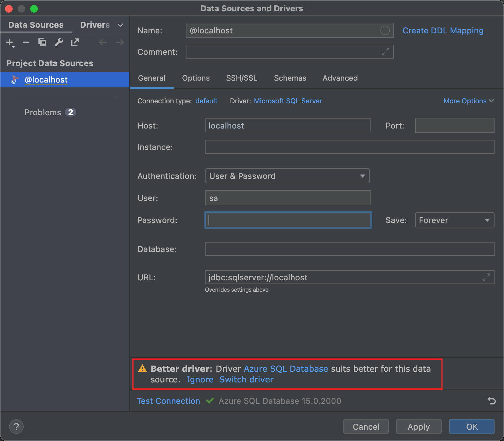Viewport: 504px width, 441px height.
Task: Click Azure SQL Database 15.0.2000 status text
Action: click(280, 401)
